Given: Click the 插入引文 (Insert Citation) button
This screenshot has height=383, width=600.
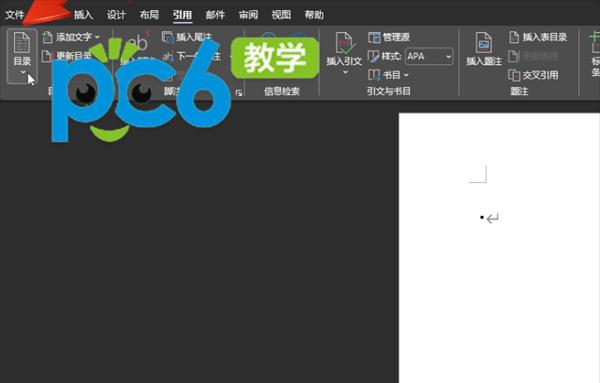Looking at the screenshot, I should coord(344,54).
